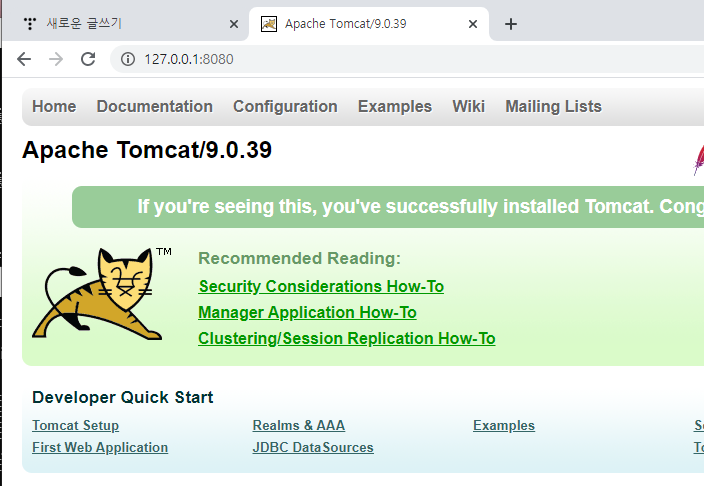Click the browser forward arrow
This screenshot has height=486, width=704.
(56, 59)
